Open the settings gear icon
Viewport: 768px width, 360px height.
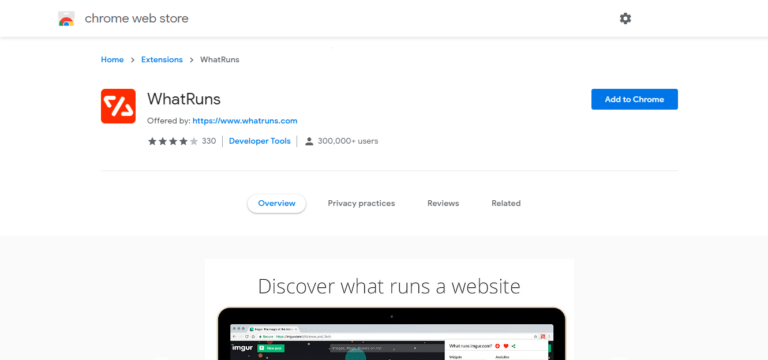pos(625,19)
